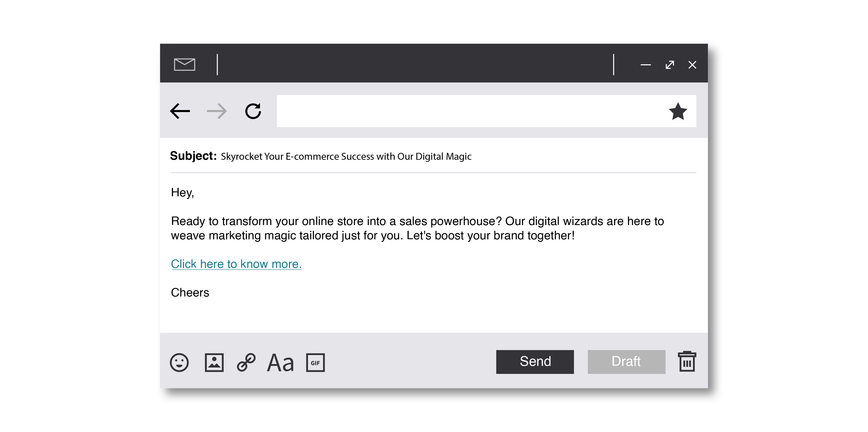Open the 'Click here to know more.' link
Viewport: 868px width, 432px height.
236,264
